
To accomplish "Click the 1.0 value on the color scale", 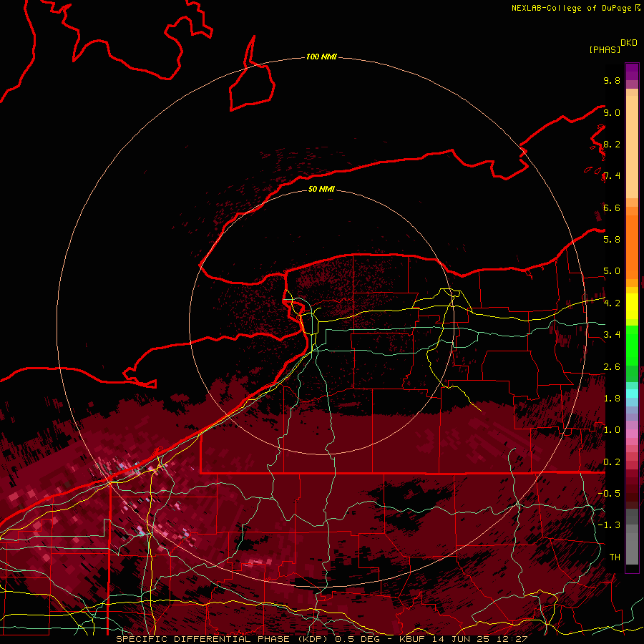I will (x=612, y=430).
